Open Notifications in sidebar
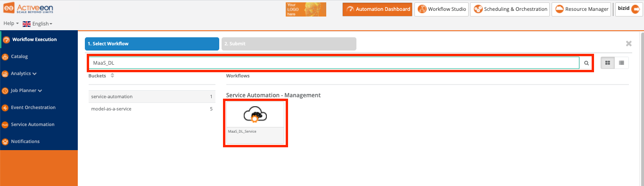The height and width of the screenshot is (186, 644). coord(39,142)
